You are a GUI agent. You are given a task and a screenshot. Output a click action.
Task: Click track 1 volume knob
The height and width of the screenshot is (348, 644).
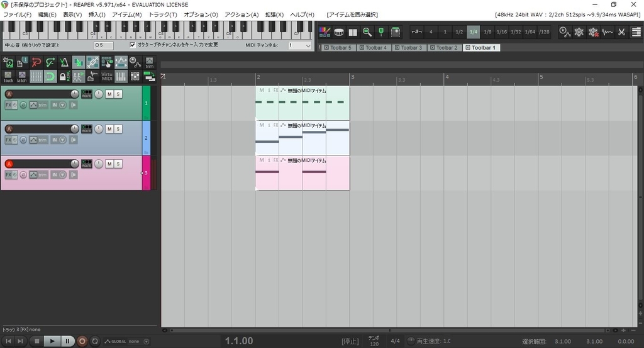74,94
